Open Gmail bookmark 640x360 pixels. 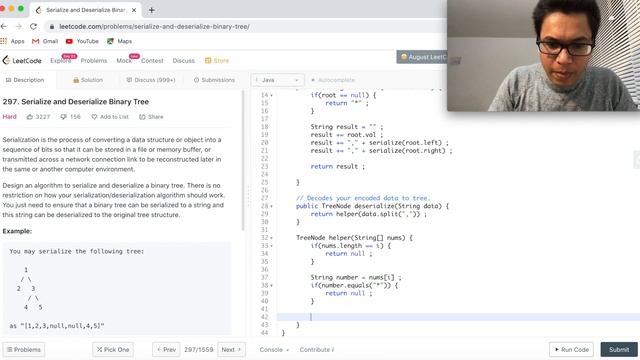click(45, 41)
